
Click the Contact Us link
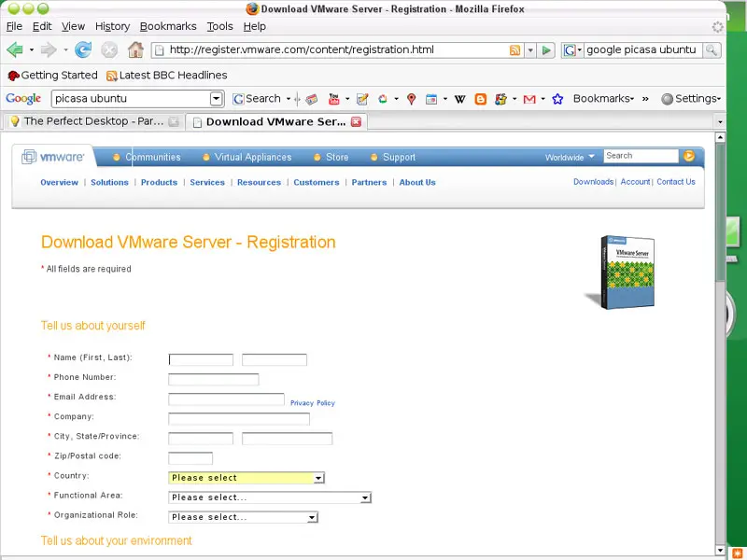pyautogui.click(x=675, y=182)
